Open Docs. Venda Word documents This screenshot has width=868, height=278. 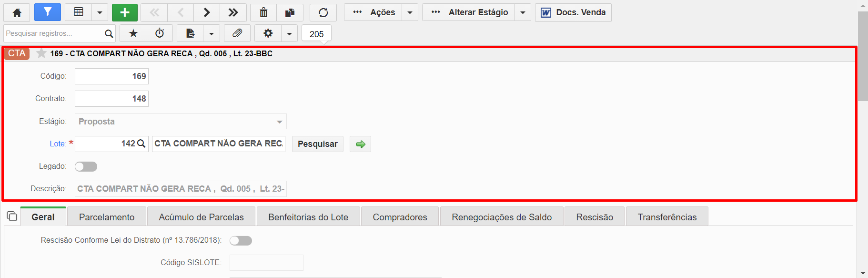pyautogui.click(x=573, y=12)
